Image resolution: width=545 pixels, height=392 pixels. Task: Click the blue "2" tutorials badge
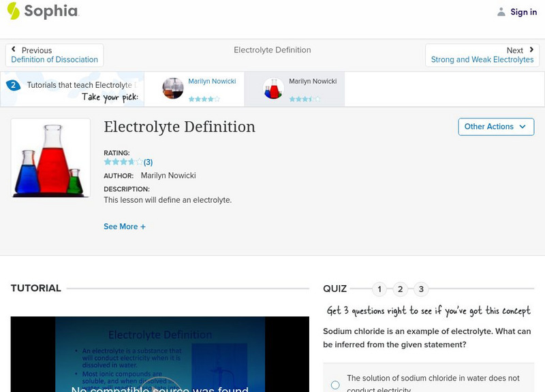point(14,85)
